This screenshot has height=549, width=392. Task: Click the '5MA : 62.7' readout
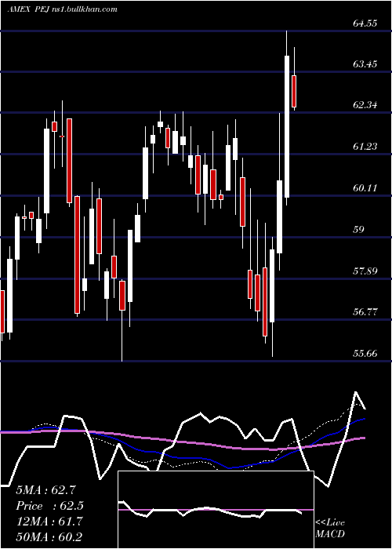click(45, 490)
